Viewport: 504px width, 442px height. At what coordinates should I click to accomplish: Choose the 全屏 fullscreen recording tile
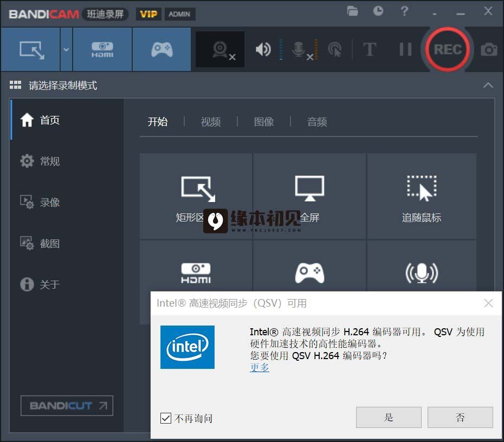(x=309, y=196)
